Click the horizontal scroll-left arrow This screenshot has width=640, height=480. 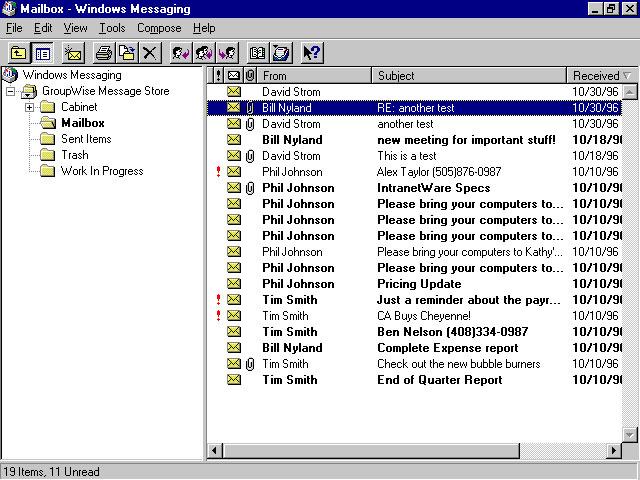pos(214,451)
